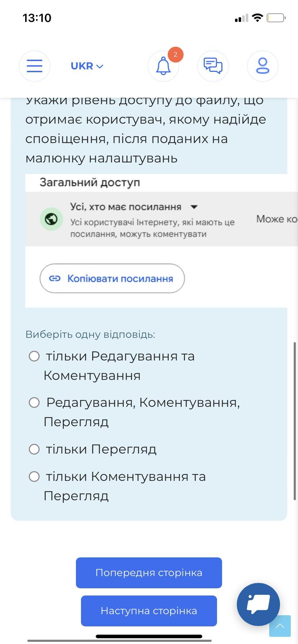Go to "Наступна сторінка"
The height and width of the screenshot is (644, 298).
[149, 611]
